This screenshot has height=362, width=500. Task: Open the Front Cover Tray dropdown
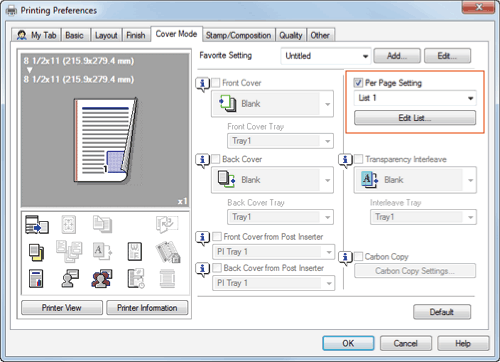(x=280, y=141)
